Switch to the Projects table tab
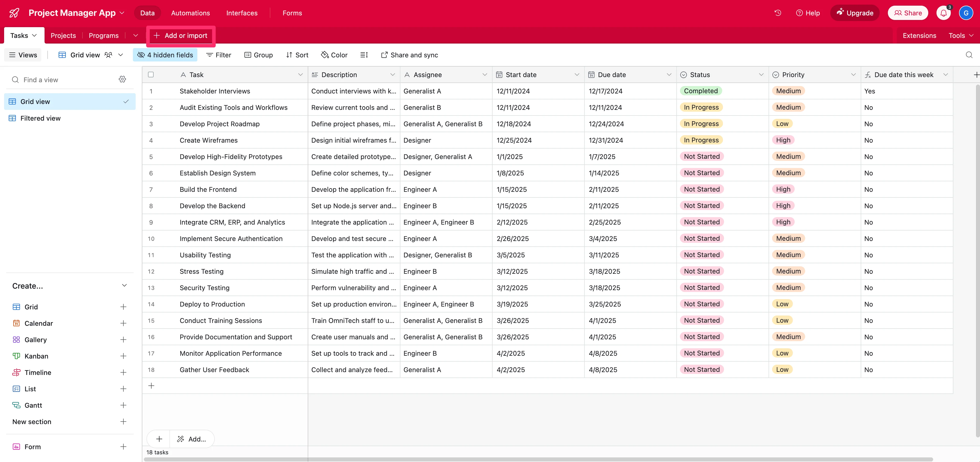Screen dimensions: 980x462 [63, 35]
